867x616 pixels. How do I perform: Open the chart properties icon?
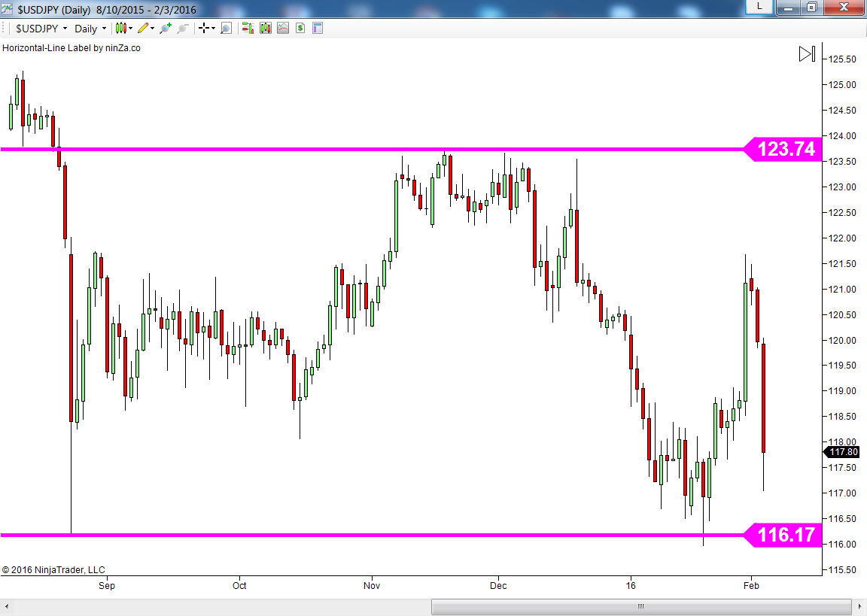coord(318,28)
